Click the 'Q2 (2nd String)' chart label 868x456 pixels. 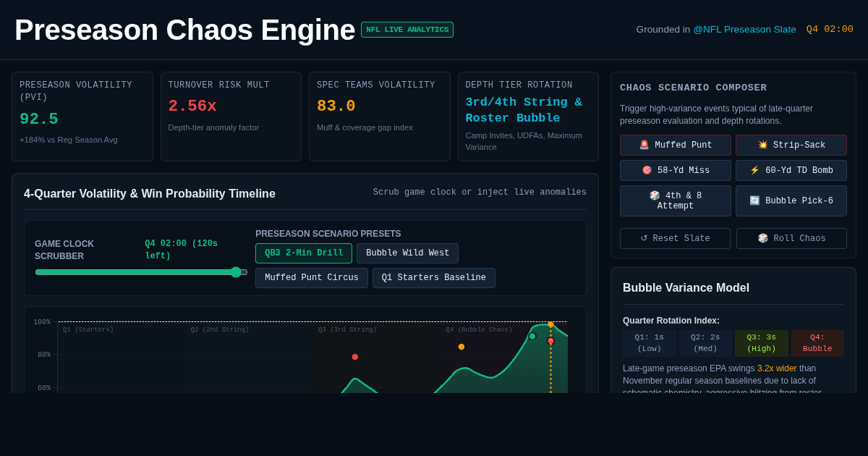click(220, 330)
